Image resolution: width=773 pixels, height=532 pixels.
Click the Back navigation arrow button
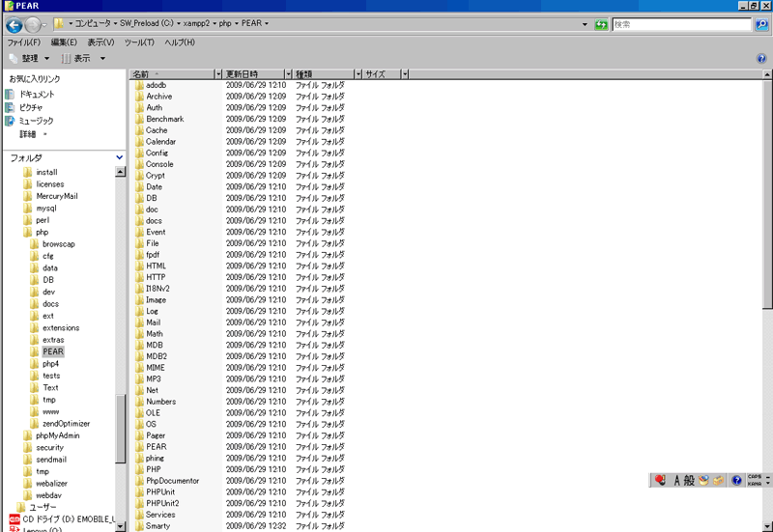click(14, 23)
